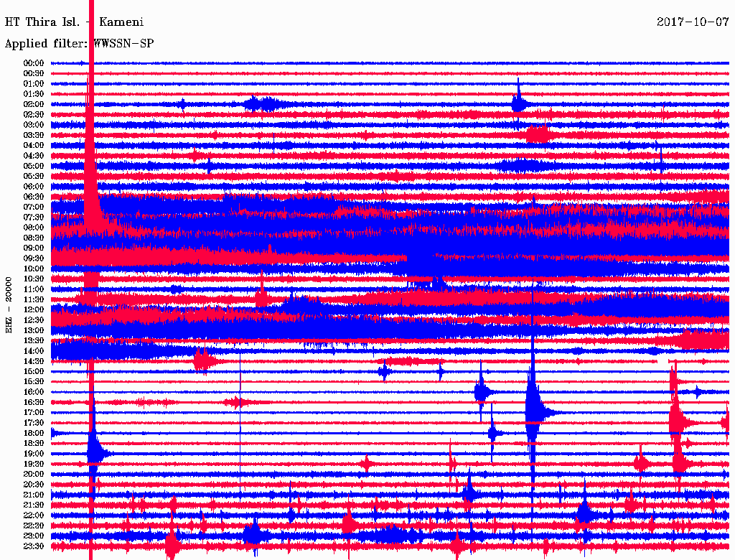
Task: Click the station title 'HT Thira Isl.'
Action: pyautogui.click(x=42, y=22)
